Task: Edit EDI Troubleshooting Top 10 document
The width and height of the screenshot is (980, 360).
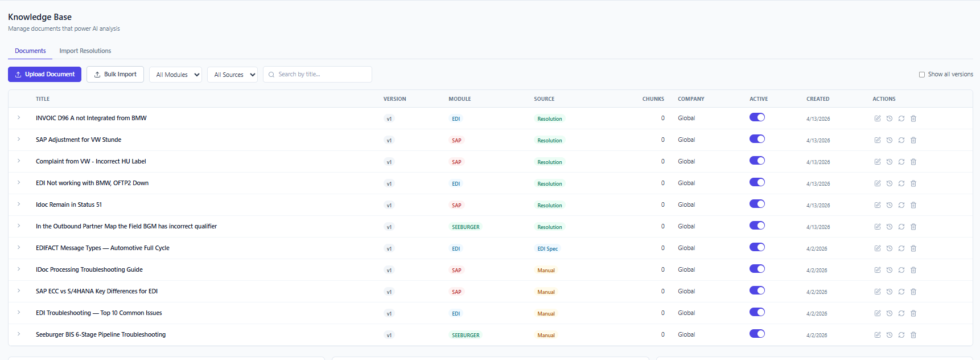Action: click(878, 313)
